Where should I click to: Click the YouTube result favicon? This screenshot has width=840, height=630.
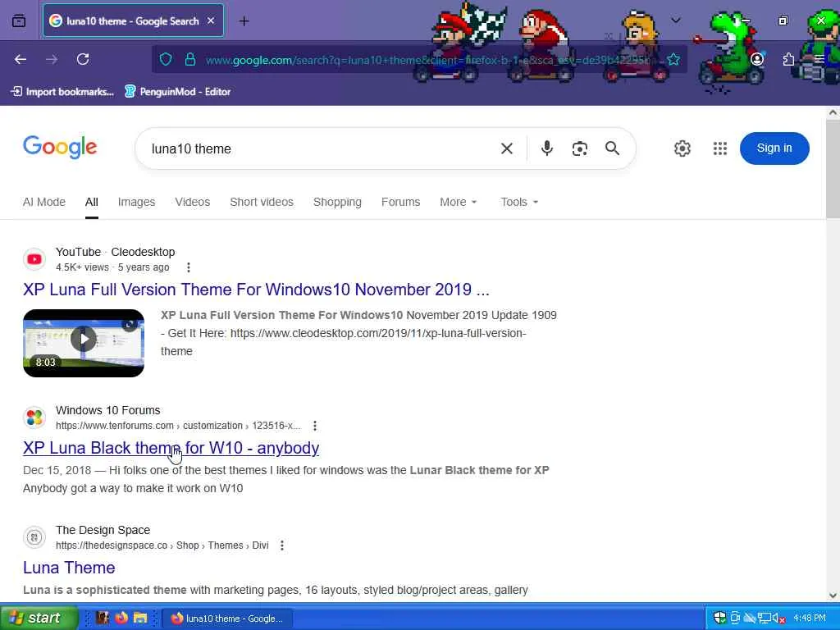coord(34,259)
